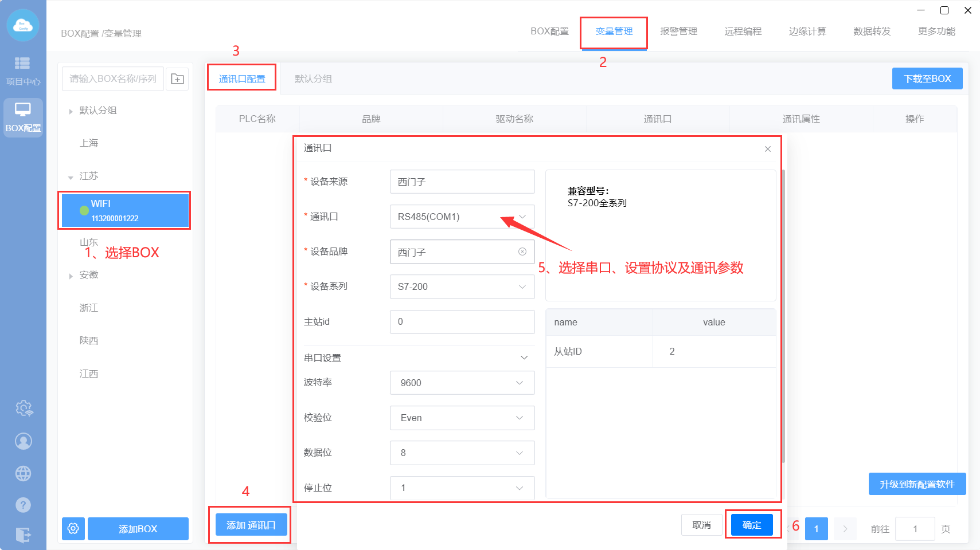Screen dimensions: 980x550
Task: Switch to the 报警管理 tab
Action: pyautogui.click(x=678, y=32)
